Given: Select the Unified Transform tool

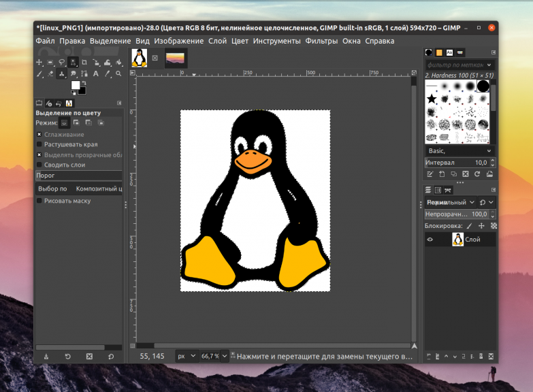Looking at the screenshot, I should tap(96, 62).
